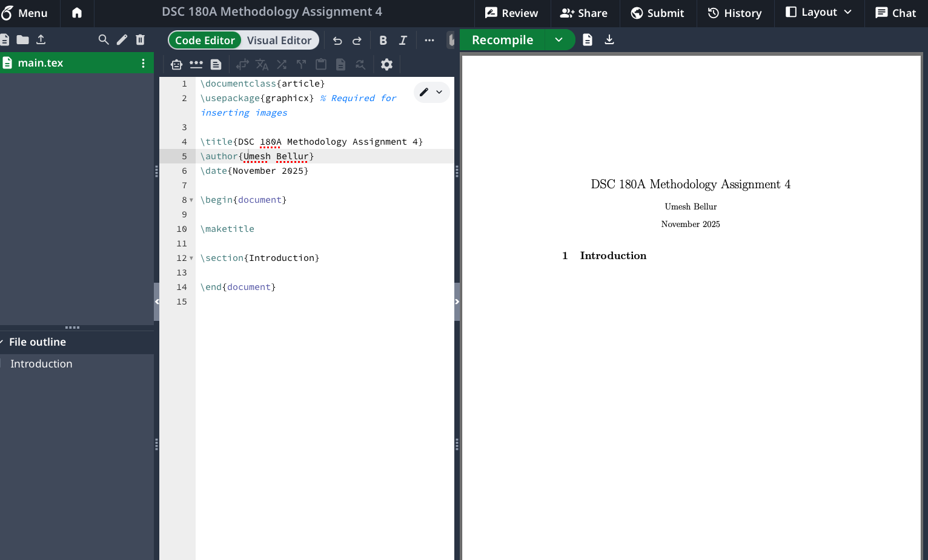Open search via magnifier icon
The width and height of the screenshot is (928, 560).
[x=104, y=40]
